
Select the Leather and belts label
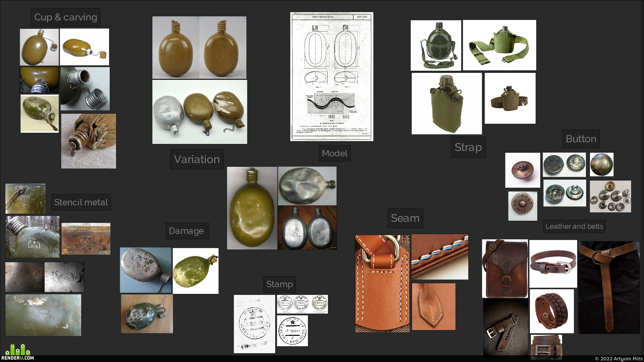574,226
